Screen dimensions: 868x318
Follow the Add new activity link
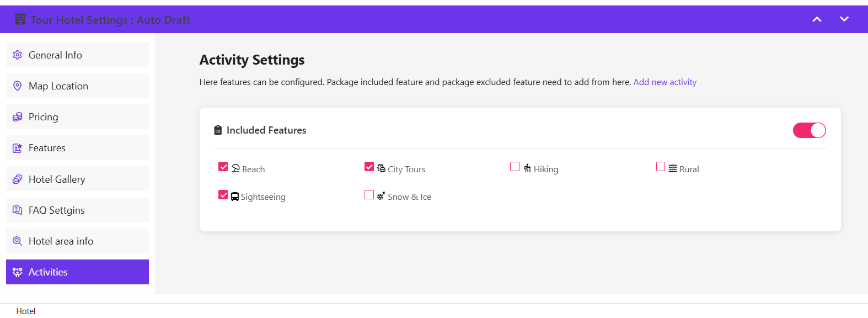pyautogui.click(x=665, y=82)
